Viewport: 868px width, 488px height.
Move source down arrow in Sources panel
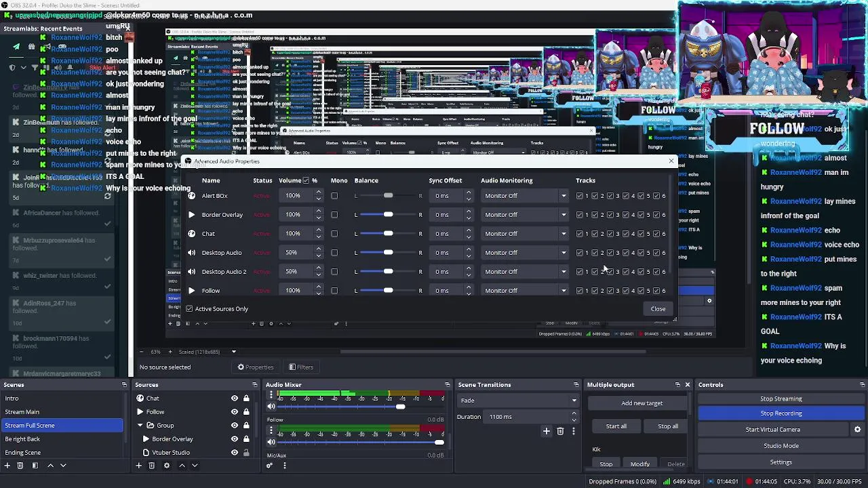[195, 466]
